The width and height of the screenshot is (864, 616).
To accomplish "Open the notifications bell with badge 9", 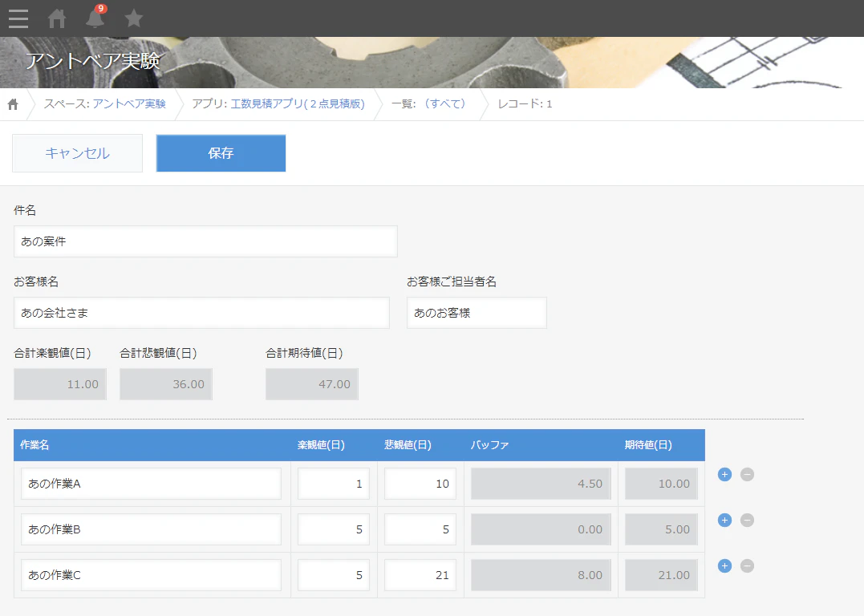I will click(x=95, y=17).
